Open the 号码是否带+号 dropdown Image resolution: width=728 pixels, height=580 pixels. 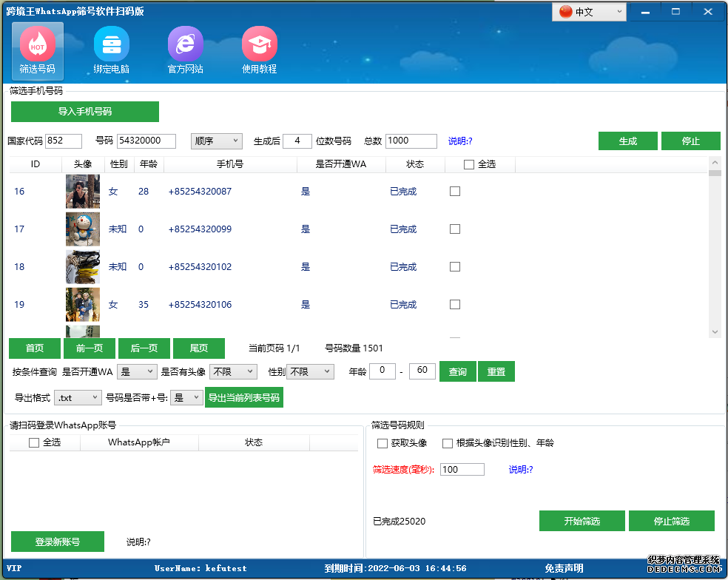tap(186, 397)
